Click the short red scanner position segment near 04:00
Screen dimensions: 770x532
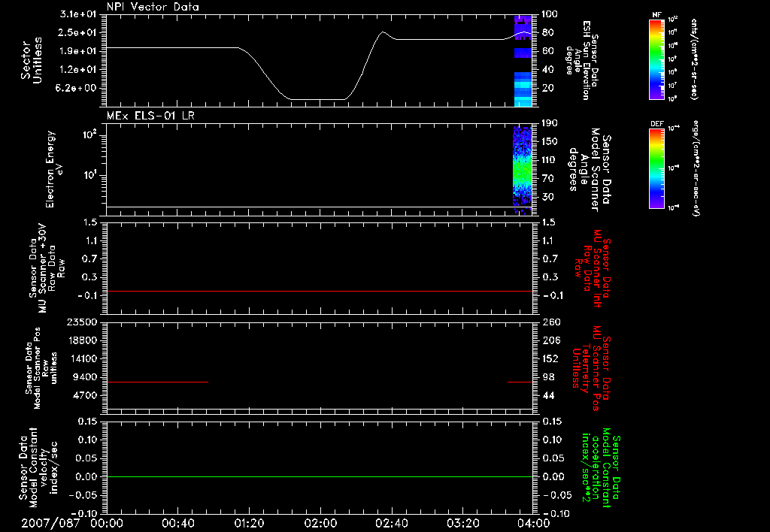pos(520,382)
